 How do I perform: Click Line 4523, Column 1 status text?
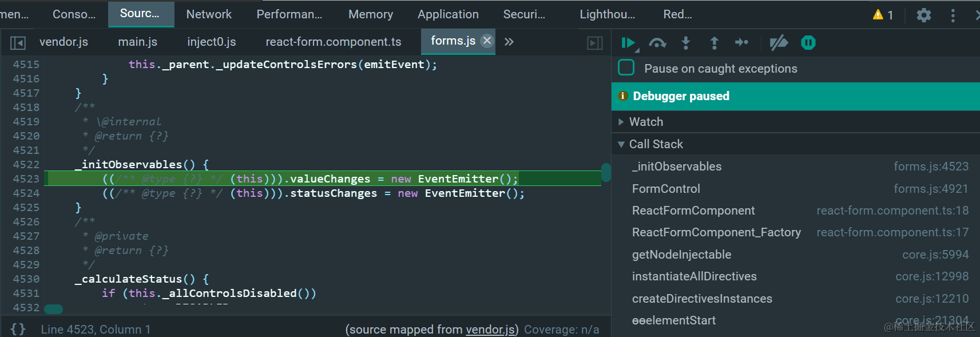click(96, 330)
